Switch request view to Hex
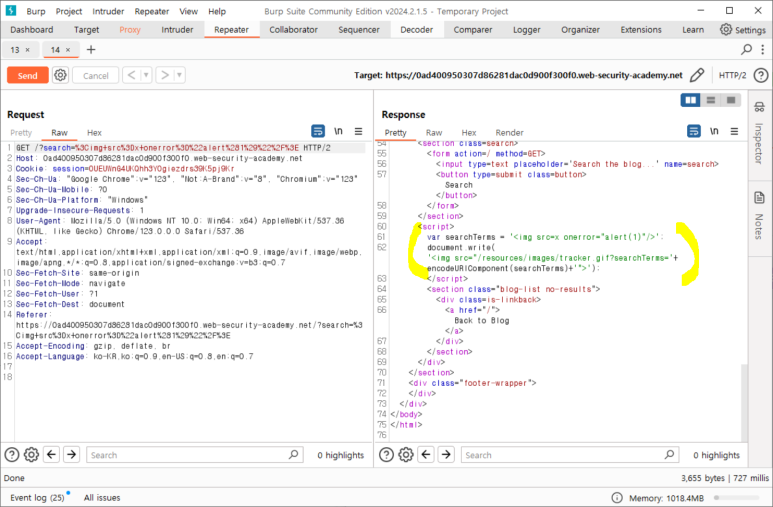This screenshot has height=507, width=773. click(x=94, y=133)
